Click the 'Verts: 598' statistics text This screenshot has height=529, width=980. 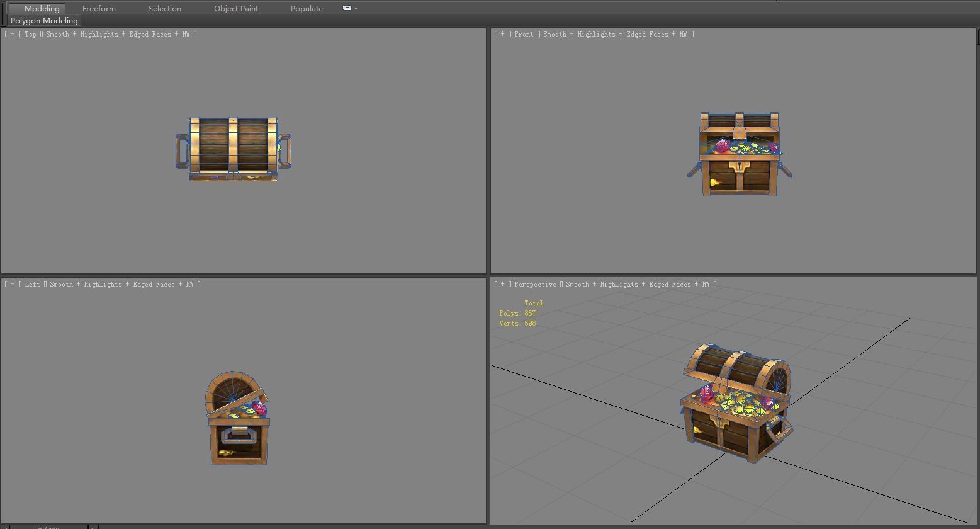click(x=517, y=323)
